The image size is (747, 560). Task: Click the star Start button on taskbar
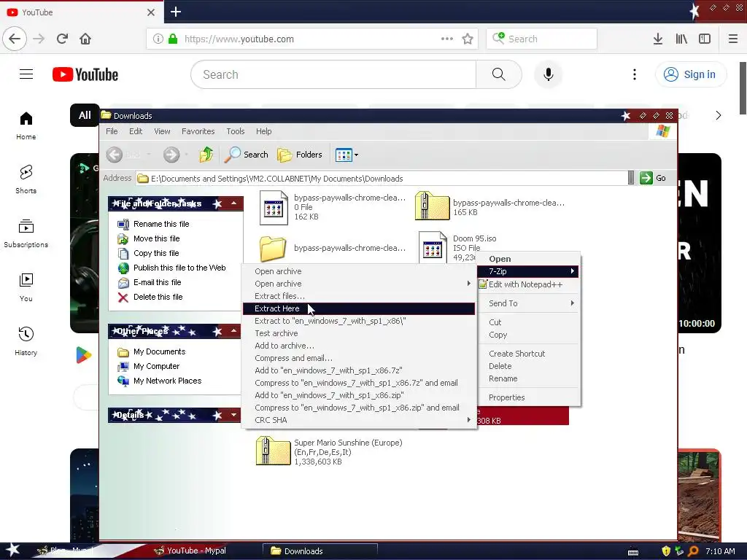pyautogui.click(x=12, y=551)
